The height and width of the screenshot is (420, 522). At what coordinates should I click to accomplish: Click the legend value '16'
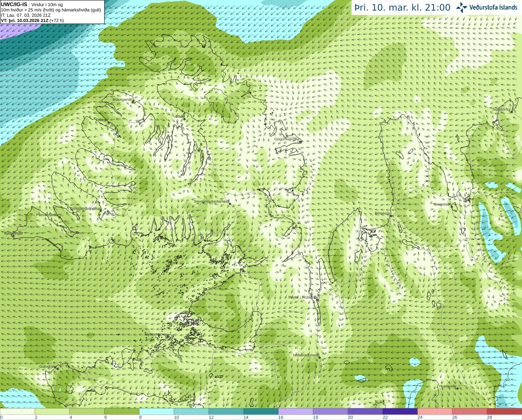[281, 417]
